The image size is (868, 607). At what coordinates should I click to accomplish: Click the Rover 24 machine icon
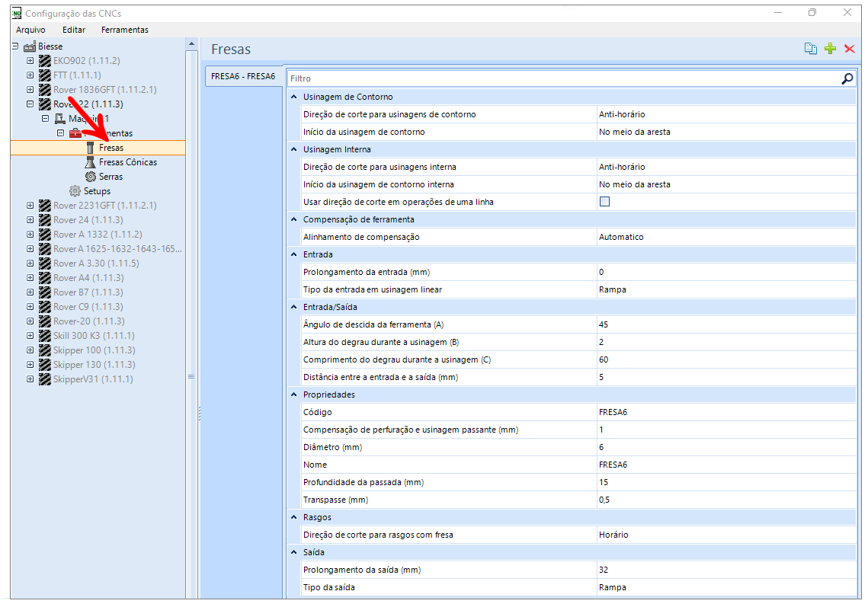pyautogui.click(x=45, y=220)
